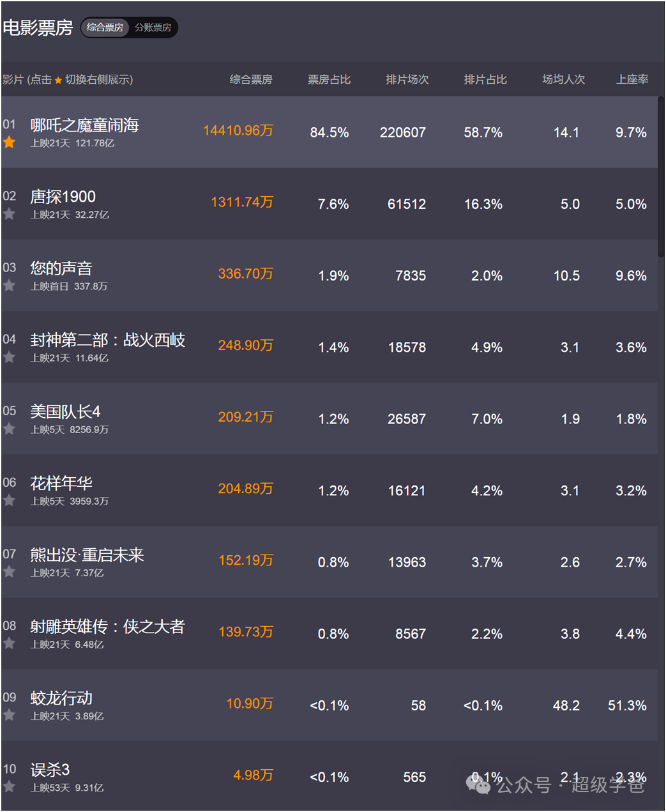Open the 哪吒之魔童闹海 movie title
This screenshot has height=812, width=666.
point(84,125)
